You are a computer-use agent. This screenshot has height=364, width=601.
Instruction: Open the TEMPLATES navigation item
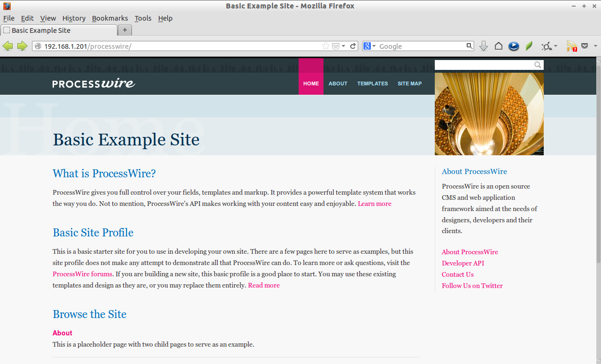[x=372, y=83]
